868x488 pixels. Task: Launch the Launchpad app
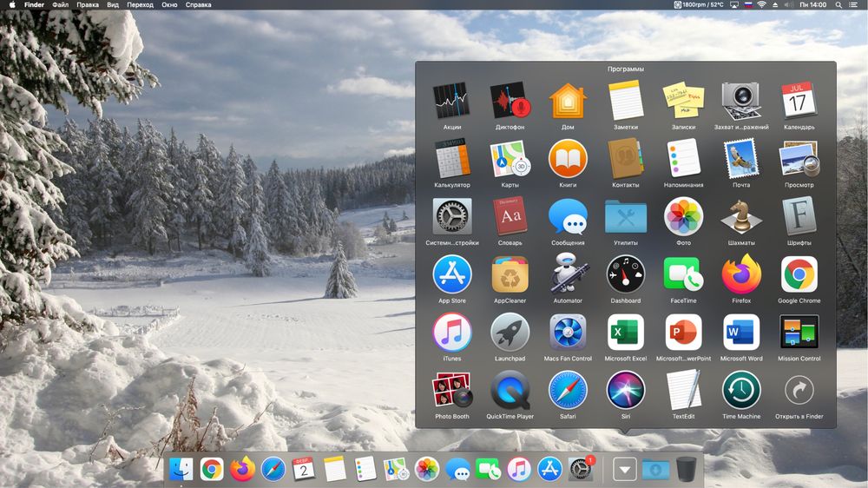pyautogui.click(x=510, y=333)
